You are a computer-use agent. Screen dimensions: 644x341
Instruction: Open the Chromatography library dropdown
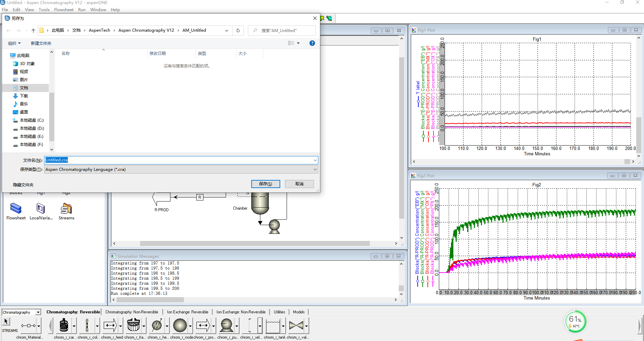click(x=38, y=312)
